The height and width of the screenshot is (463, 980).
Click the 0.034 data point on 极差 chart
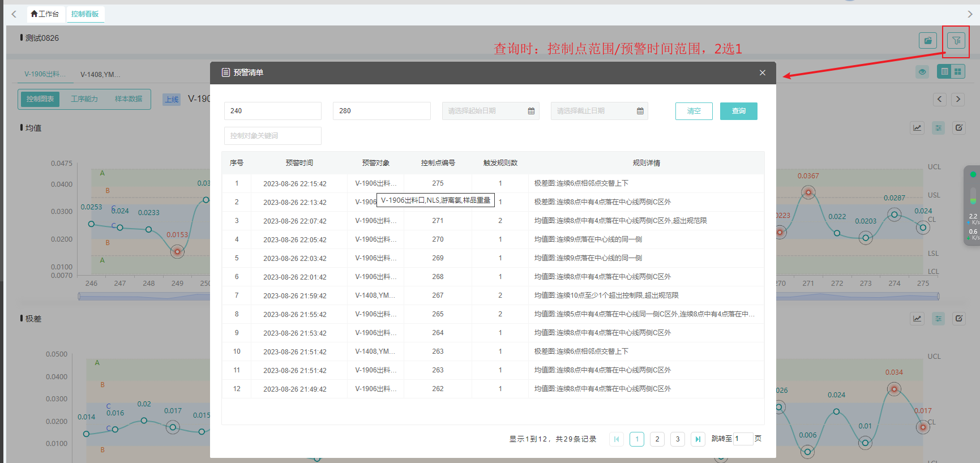point(894,389)
